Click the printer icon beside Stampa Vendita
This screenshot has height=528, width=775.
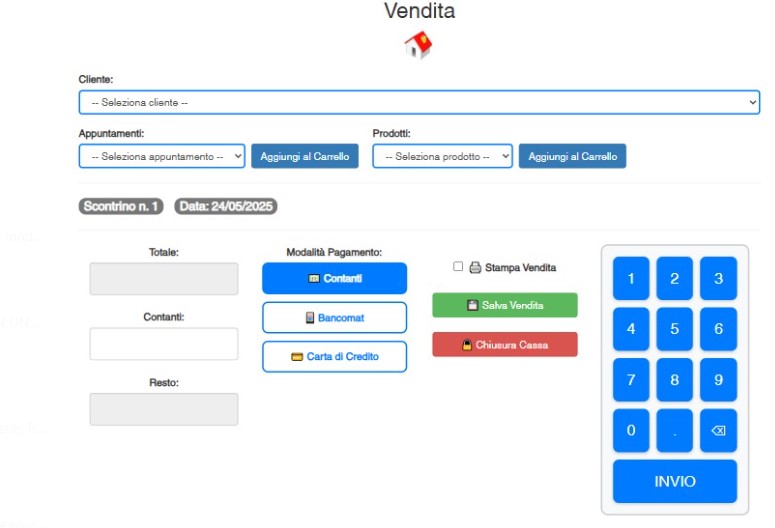click(x=475, y=267)
